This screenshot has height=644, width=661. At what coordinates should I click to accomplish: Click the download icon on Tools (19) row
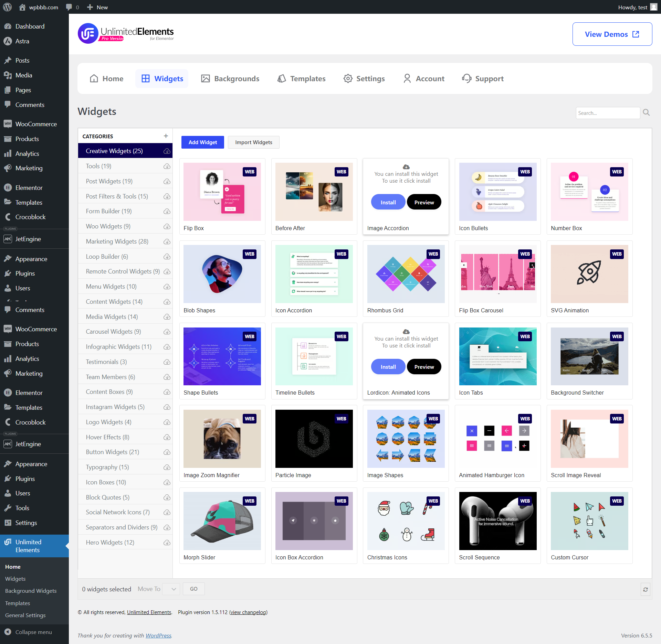click(x=167, y=166)
